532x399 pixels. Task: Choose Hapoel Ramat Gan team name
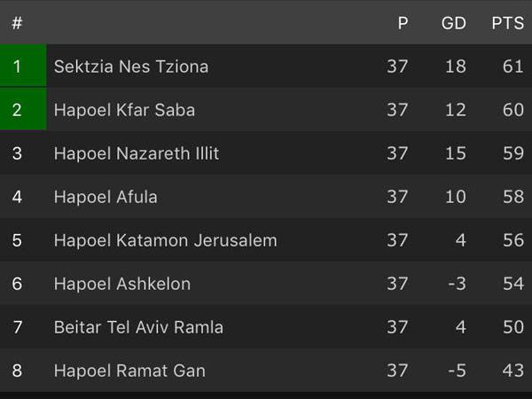click(x=129, y=371)
